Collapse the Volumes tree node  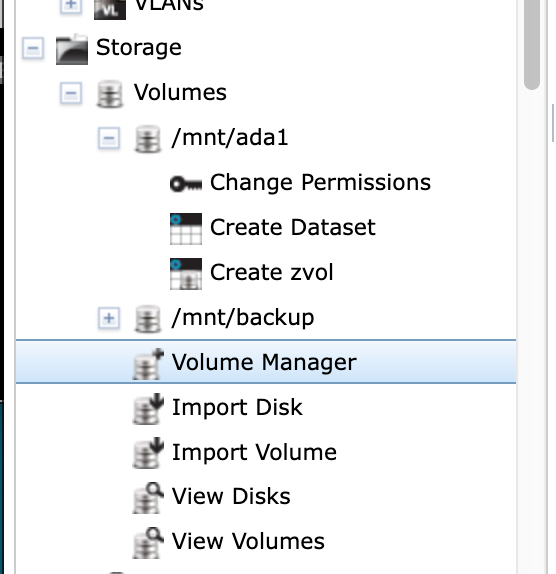71,93
